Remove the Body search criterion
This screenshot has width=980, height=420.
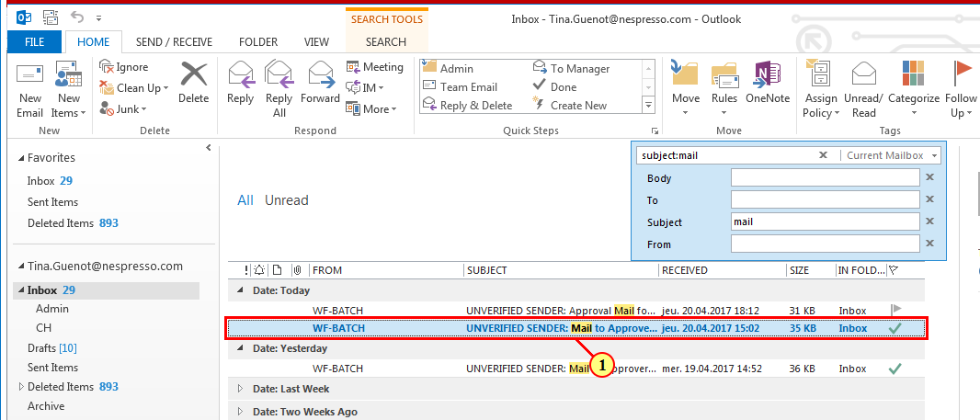930,177
